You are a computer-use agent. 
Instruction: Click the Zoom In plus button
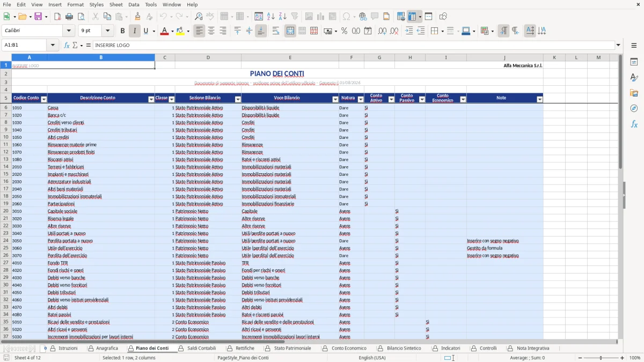(x=623, y=358)
